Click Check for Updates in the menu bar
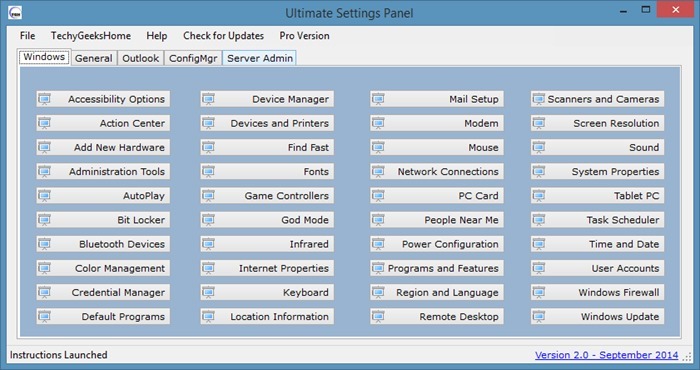 (x=223, y=36)
